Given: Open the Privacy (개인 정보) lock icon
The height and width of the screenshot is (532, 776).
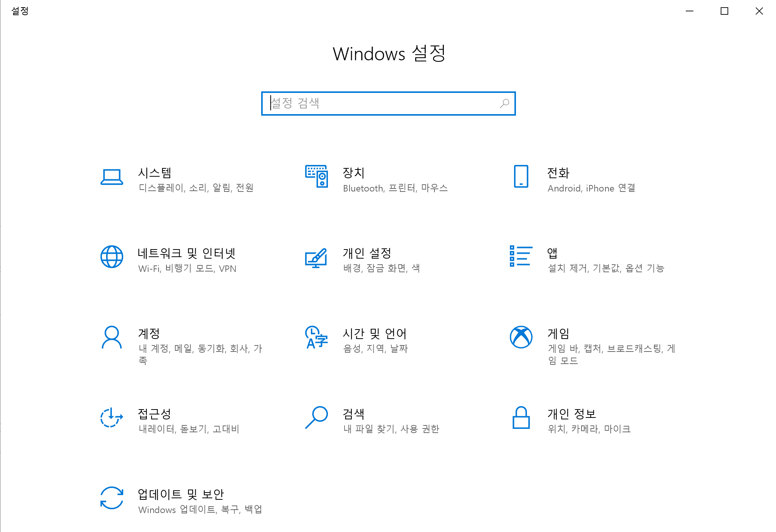Looking at the screenshot, I should tap(521, 417).
